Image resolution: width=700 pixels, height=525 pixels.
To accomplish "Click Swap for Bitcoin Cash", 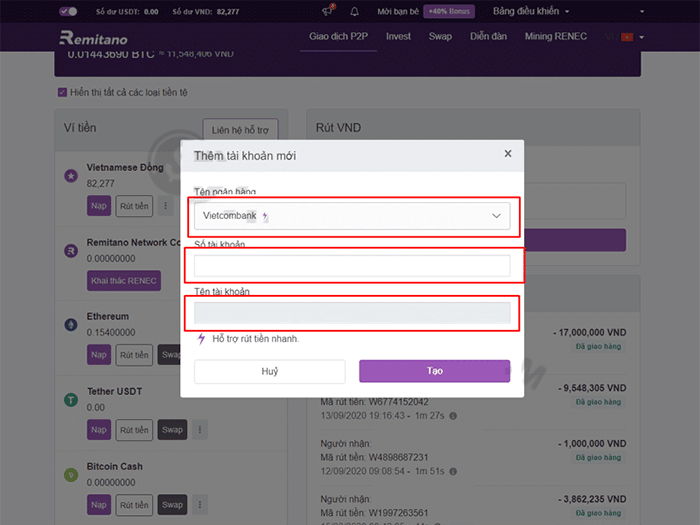I will pos(172,505).
